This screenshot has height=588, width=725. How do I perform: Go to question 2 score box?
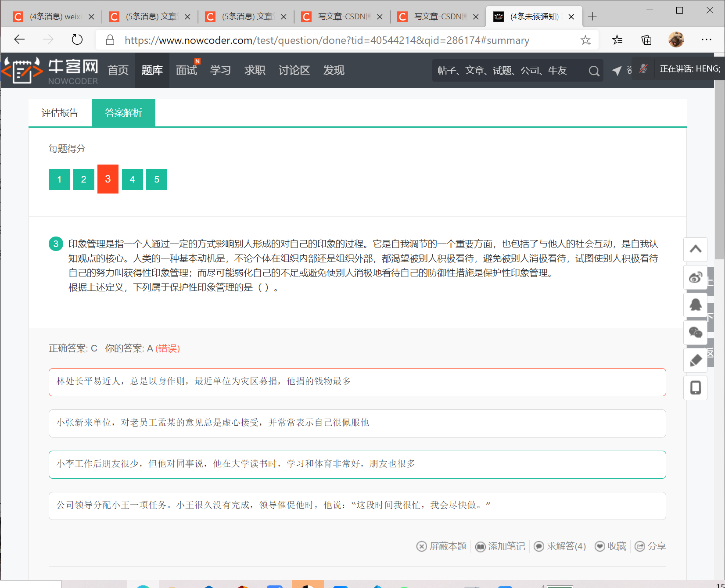click(x=84, y=179)
